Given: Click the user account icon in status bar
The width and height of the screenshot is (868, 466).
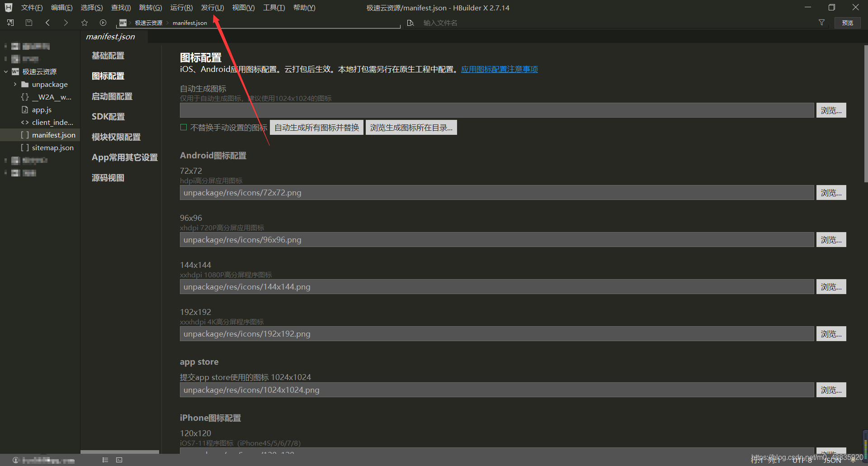Looking at the screenshot, I should (x=16, y=460).
